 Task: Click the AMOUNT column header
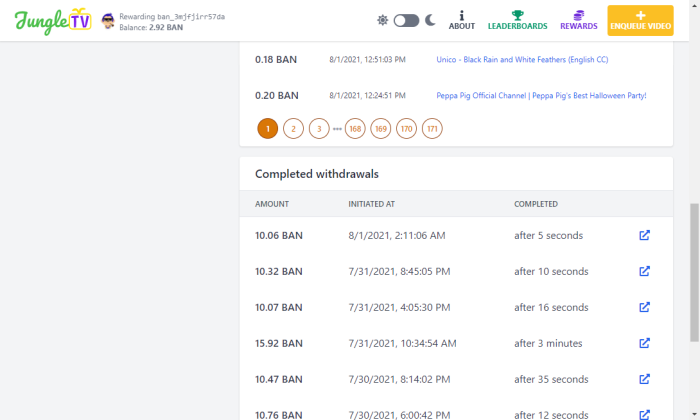[x=272, y=204]
